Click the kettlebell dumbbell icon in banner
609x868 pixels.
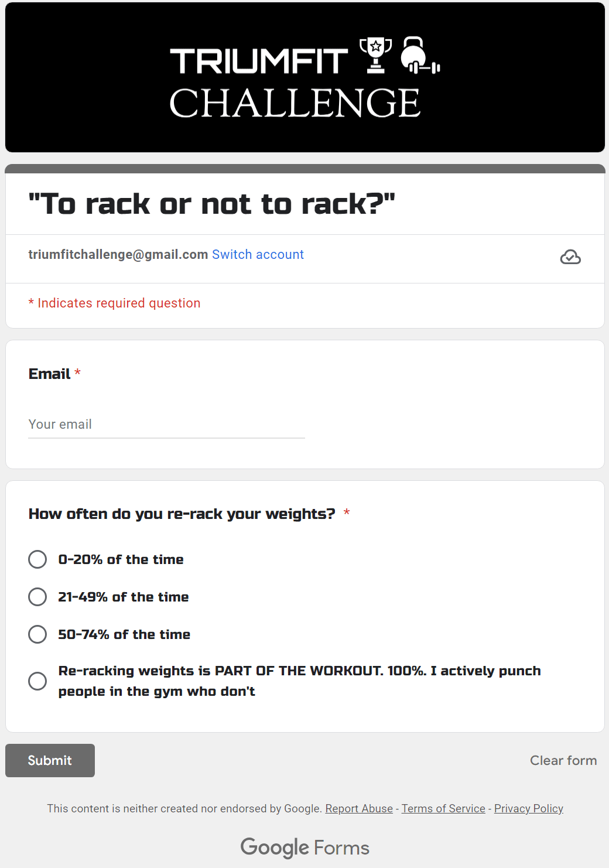pyautogui.click(x=420, y=55)
